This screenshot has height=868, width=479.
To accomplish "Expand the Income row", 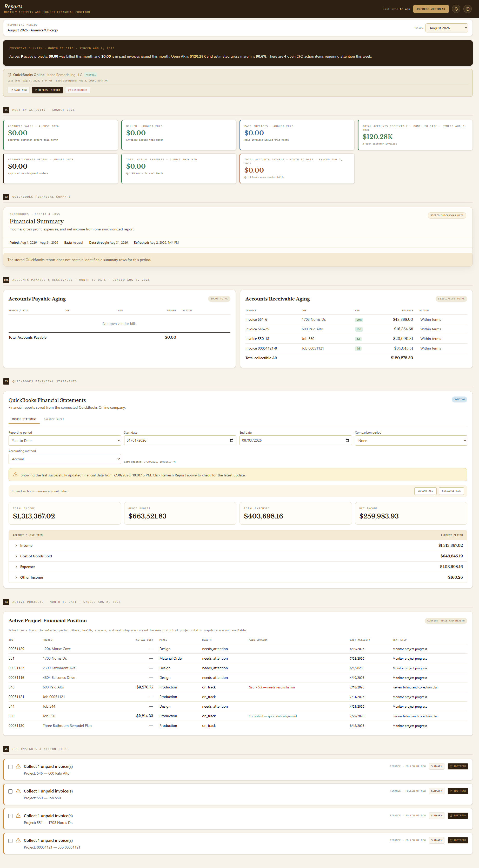I will [x=238, y=545].
